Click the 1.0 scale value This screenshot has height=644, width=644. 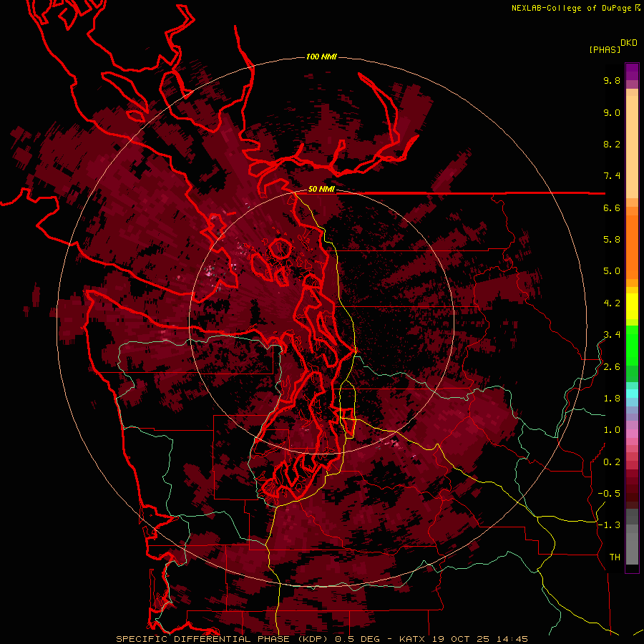click(x=612, y=431)
